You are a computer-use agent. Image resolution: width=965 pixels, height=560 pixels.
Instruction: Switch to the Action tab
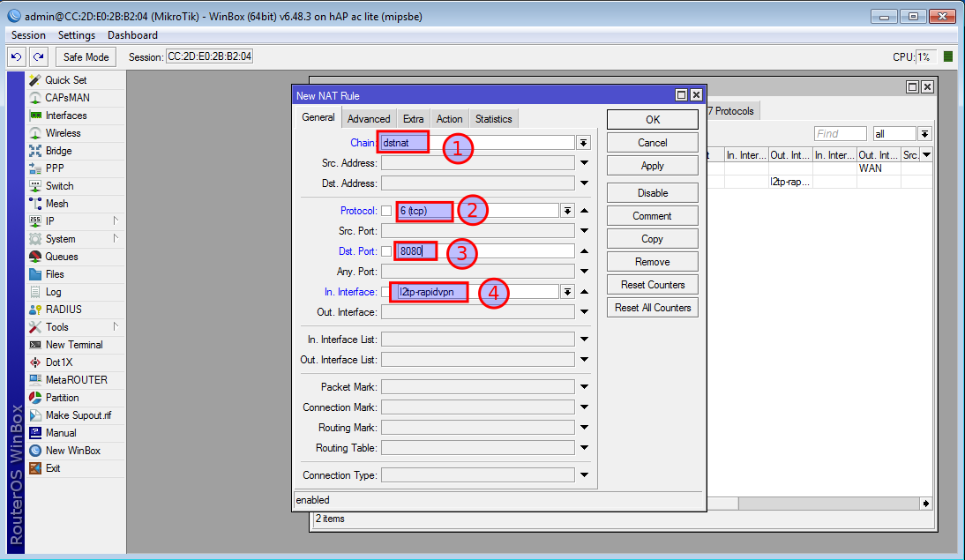pyautogui.click(x=449, y=119)
